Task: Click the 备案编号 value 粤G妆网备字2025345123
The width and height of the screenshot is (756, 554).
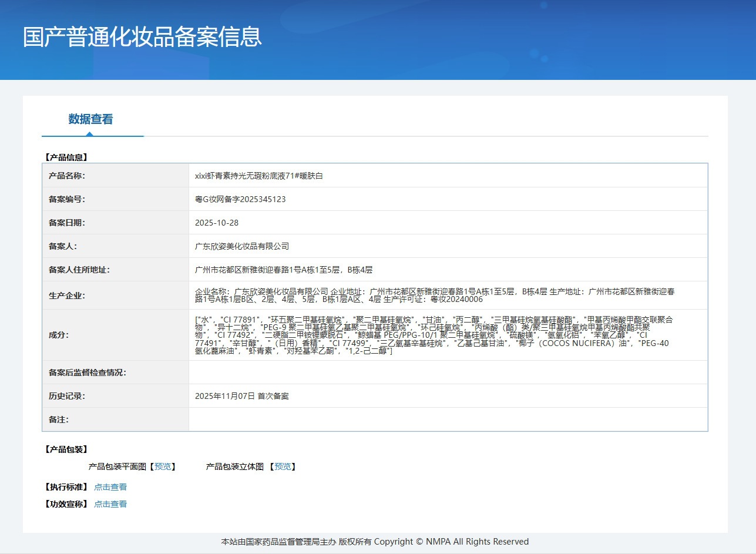Action: [240, 199]
